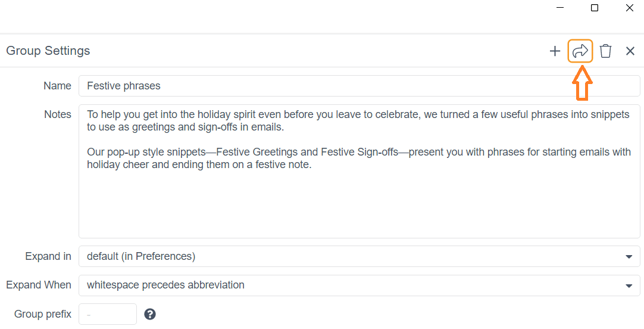Close the application window
The image size is (644, 329).
629,8
